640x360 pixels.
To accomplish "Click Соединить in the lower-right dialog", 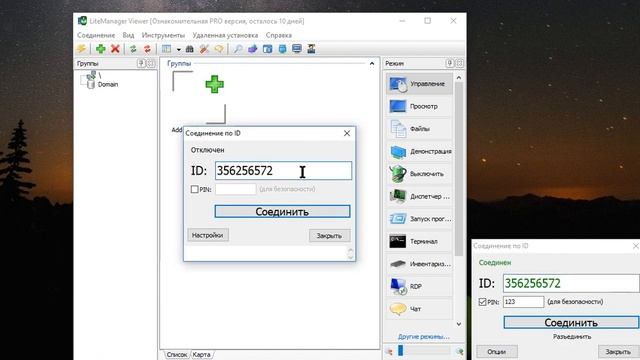I will point(571,322).
